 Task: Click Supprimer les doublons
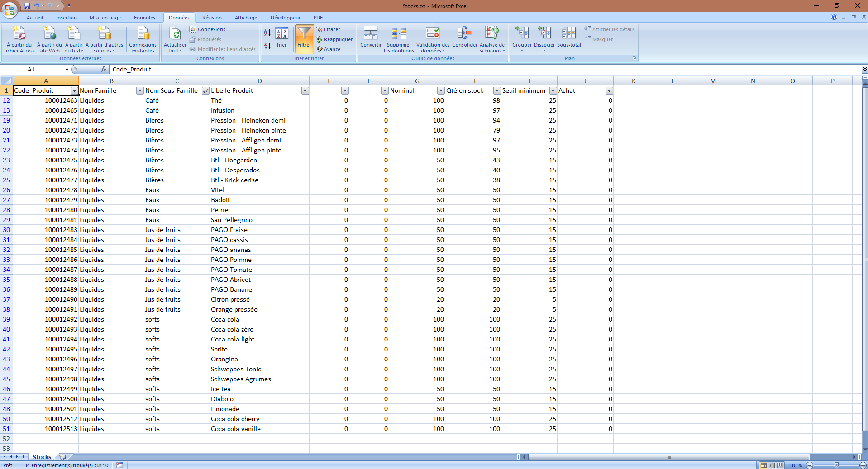399,40
